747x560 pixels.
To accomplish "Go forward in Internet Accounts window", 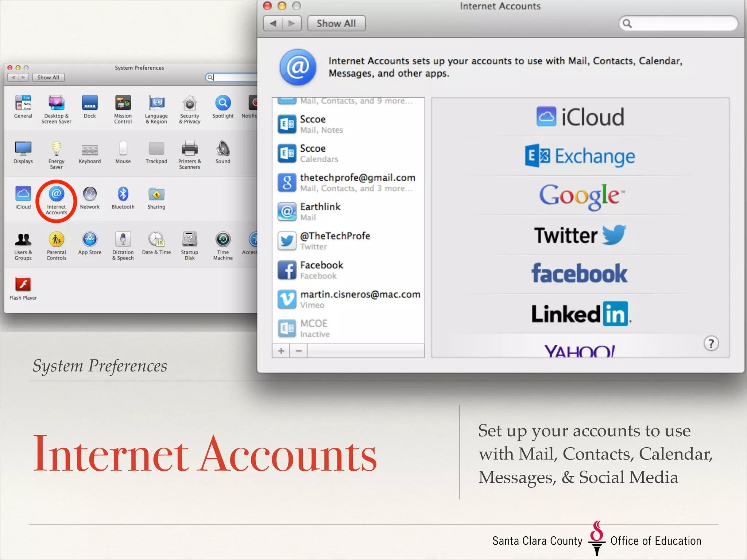I will click(292, 23).
